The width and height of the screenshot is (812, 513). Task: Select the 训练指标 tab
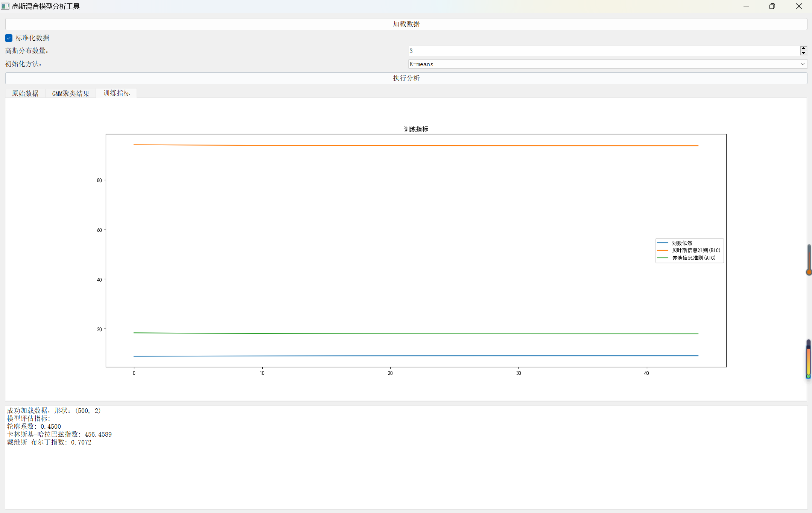[x=117, y=93]
